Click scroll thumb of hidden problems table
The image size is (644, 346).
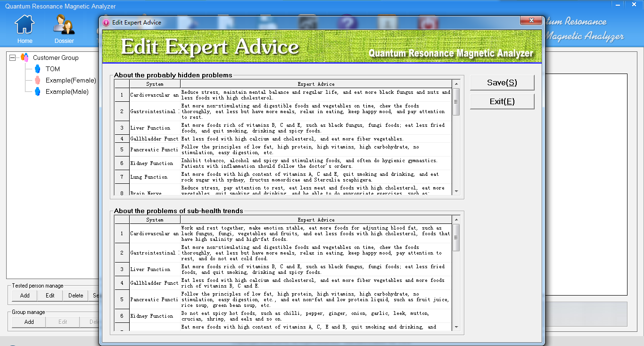tap(456, 101)
